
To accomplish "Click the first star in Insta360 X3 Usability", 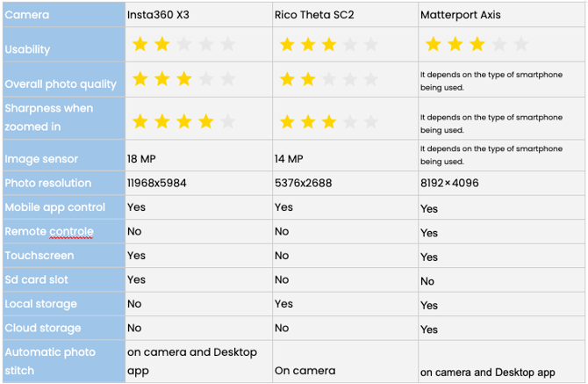I will coord(140,45).
